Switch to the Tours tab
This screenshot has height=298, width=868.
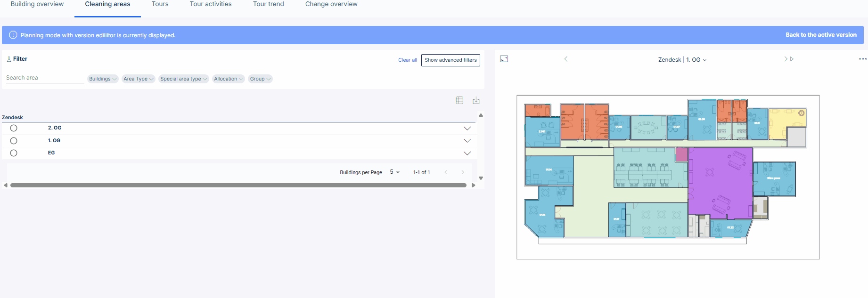(160, 4)
